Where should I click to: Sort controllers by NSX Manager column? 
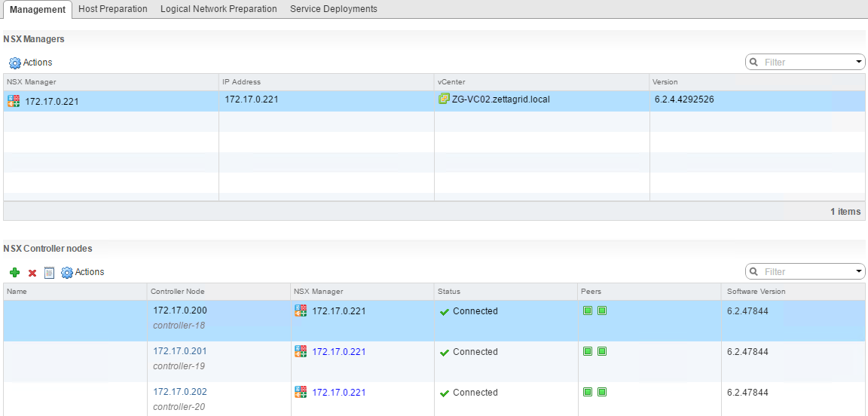click(362, 292)
